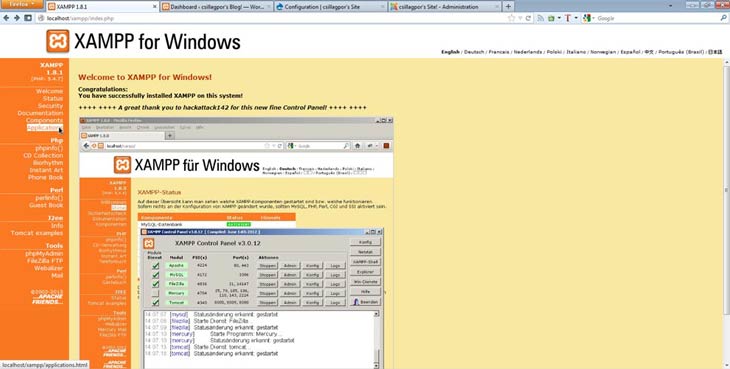Open the Mail tool link
This screenshot has height=369, width=730.
click(57, 275)
